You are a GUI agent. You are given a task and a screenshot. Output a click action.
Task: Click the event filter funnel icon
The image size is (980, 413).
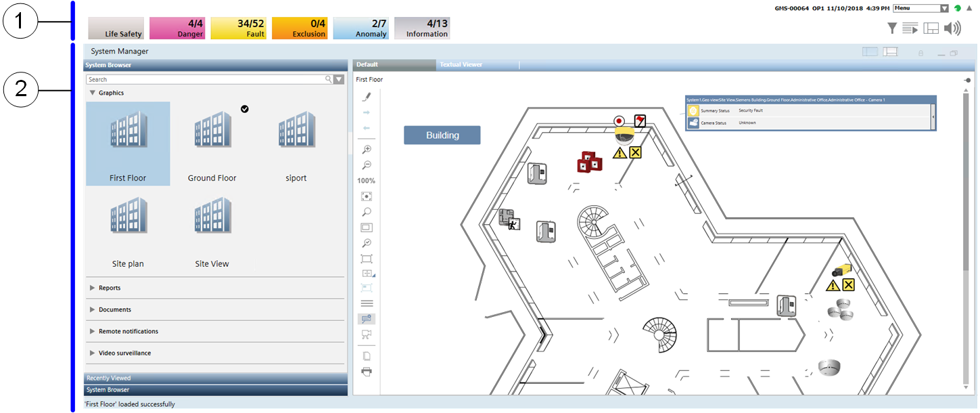click(x=892, y=28)
